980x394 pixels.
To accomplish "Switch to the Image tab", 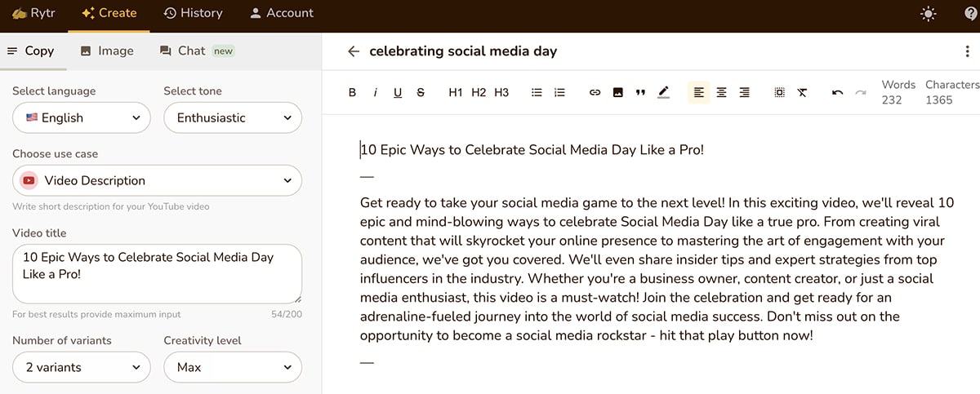I will (x=107, y=51).
